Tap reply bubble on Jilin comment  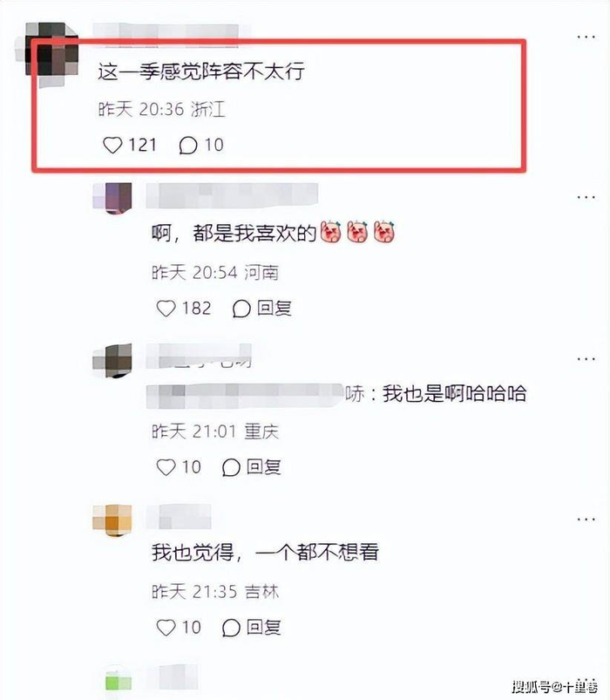[x=231, y=628]
